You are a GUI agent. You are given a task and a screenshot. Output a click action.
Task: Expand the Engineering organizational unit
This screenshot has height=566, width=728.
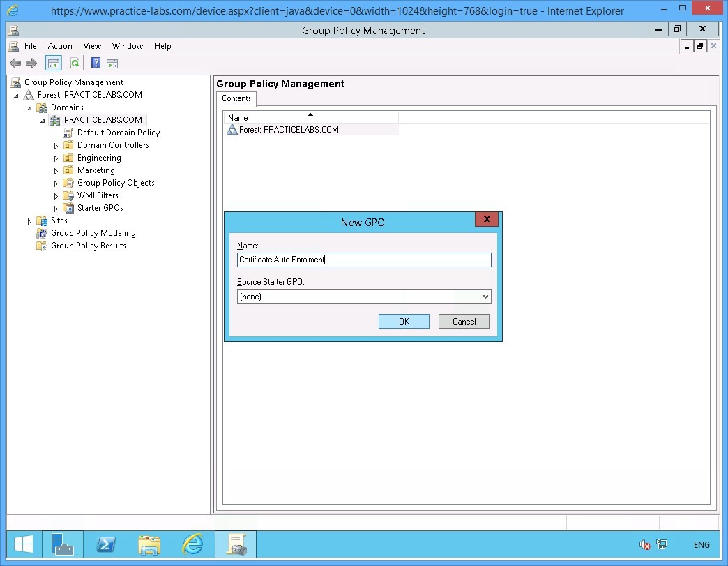56,158
